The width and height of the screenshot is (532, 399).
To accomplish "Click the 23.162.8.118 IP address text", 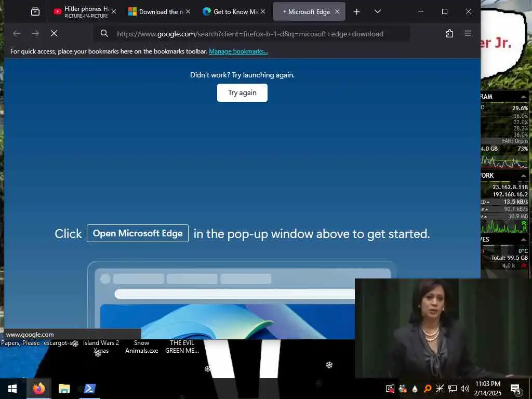I will click(510, 187).
